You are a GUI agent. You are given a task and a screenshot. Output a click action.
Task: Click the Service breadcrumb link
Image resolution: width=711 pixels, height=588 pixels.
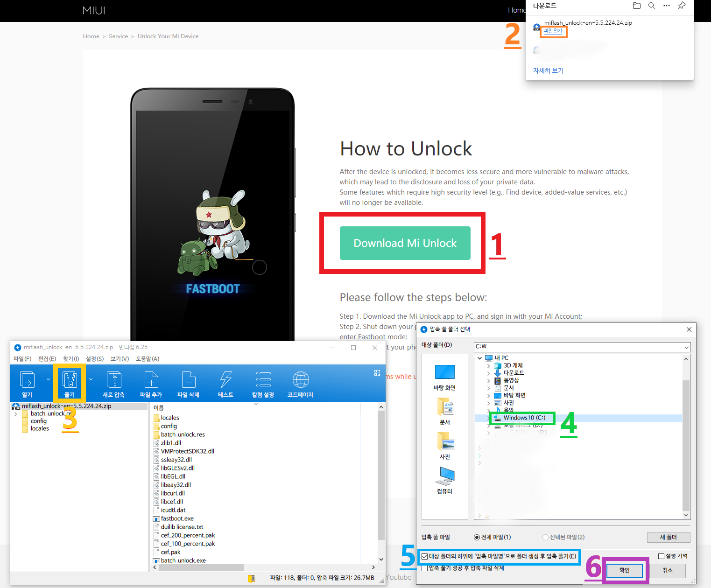click(118, 36)
